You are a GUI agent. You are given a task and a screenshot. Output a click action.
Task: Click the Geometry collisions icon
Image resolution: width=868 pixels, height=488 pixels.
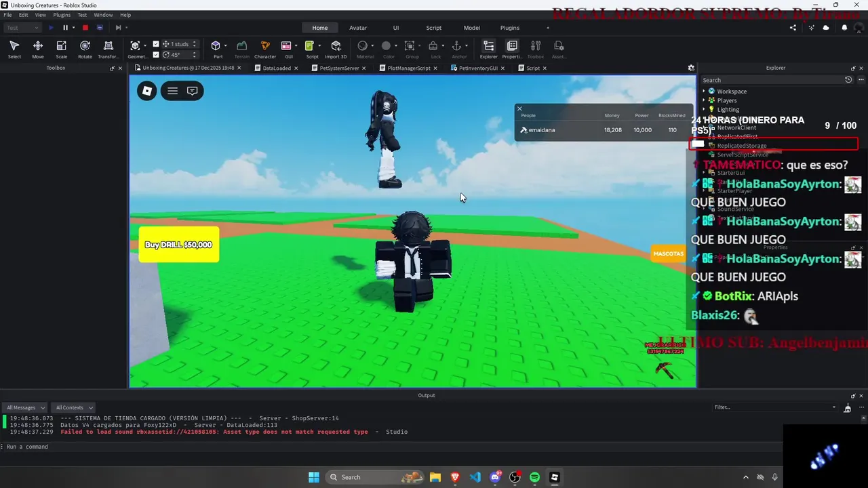pyautogui.click(x=136, y=46)
